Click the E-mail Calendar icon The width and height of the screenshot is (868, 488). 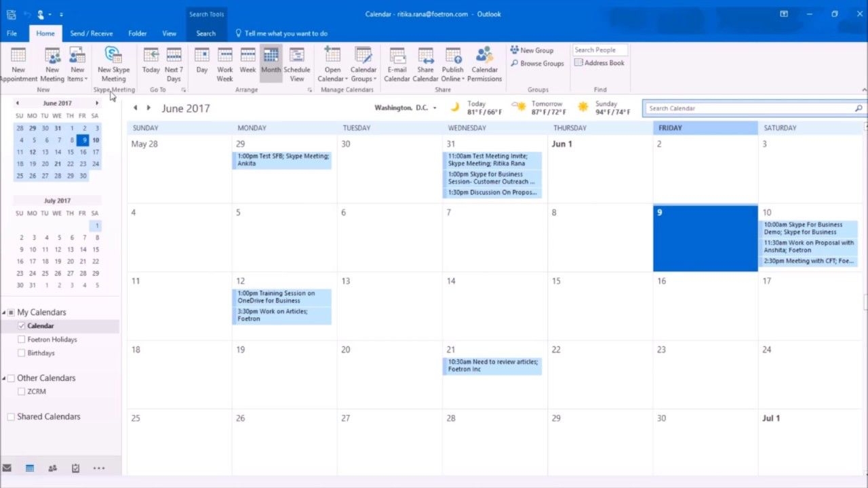[x=397, y=65]
